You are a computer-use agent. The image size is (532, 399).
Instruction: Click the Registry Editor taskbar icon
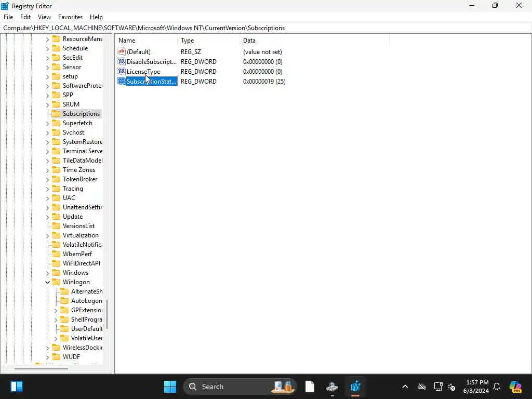pos(355,387)
